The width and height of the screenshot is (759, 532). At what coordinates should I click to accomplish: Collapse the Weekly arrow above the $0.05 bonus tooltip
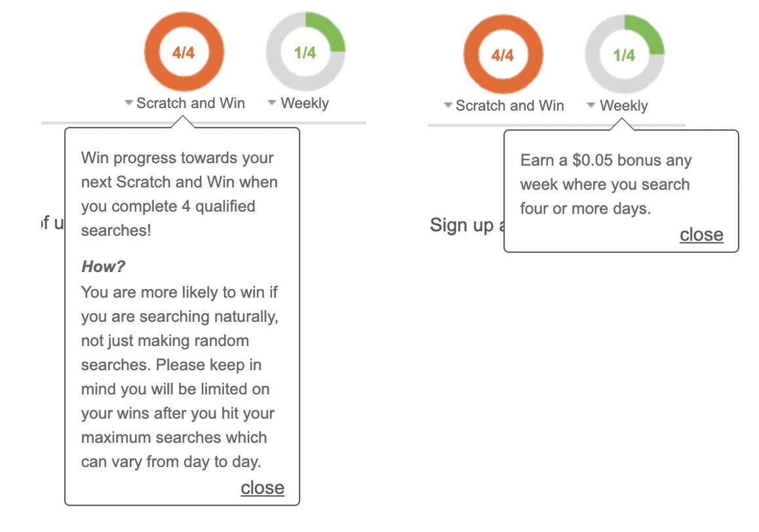(591, 106)
